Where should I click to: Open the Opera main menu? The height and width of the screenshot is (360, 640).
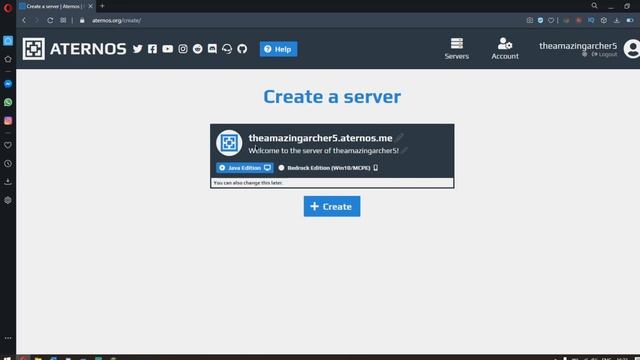8,8
